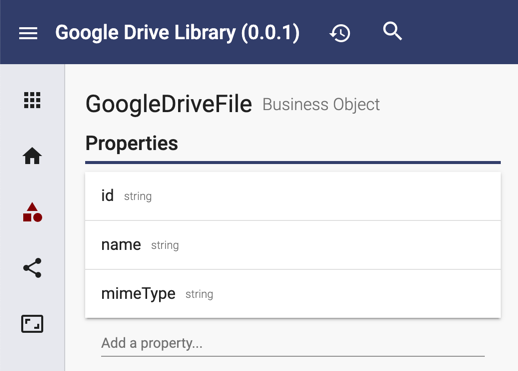Select the mimeType string property row
518x371 pixels.
tap(293, 294)
